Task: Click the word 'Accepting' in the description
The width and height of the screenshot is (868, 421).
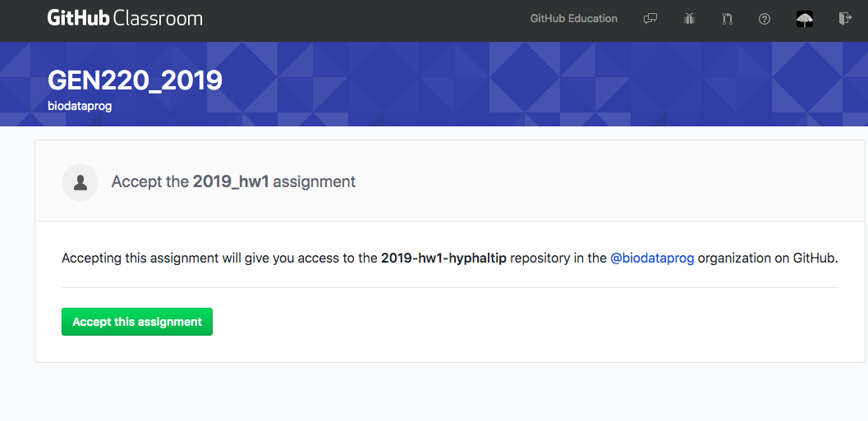Action: (x=91, y=258)
